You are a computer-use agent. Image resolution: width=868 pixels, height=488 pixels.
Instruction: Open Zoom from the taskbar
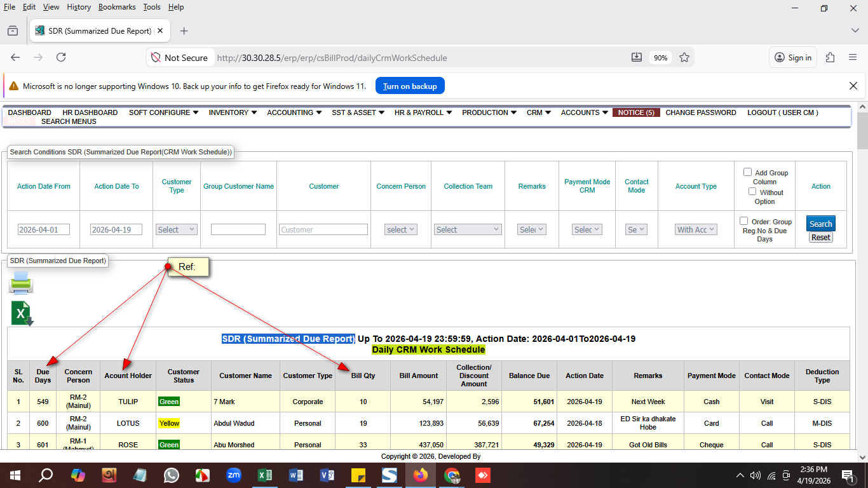234,475
